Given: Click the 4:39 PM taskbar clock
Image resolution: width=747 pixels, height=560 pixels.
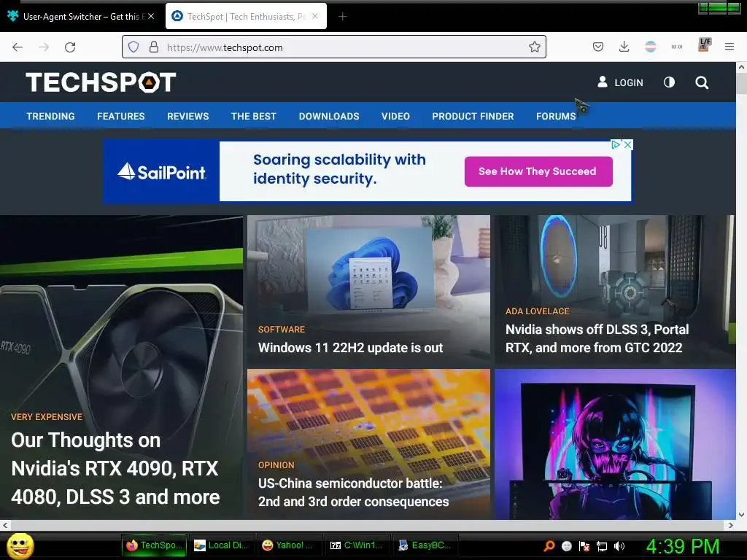Looking at the screenshot, I should coord(683,546).
